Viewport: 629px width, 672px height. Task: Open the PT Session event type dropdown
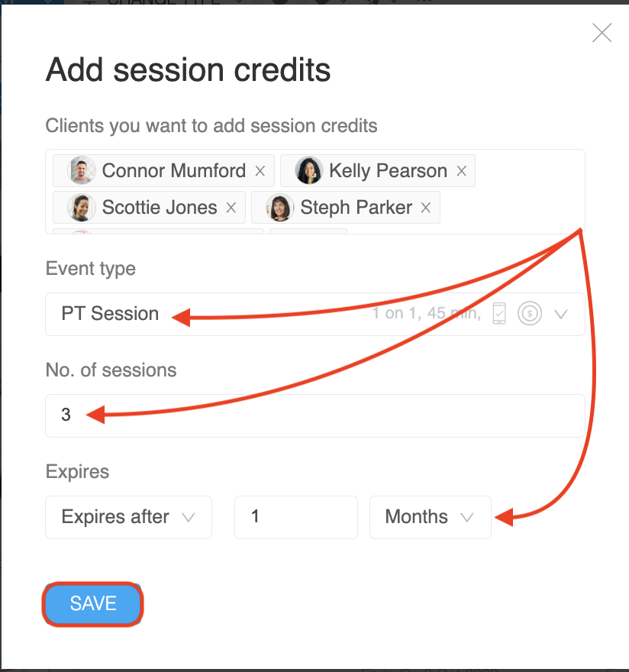click(x=267, y=314)
